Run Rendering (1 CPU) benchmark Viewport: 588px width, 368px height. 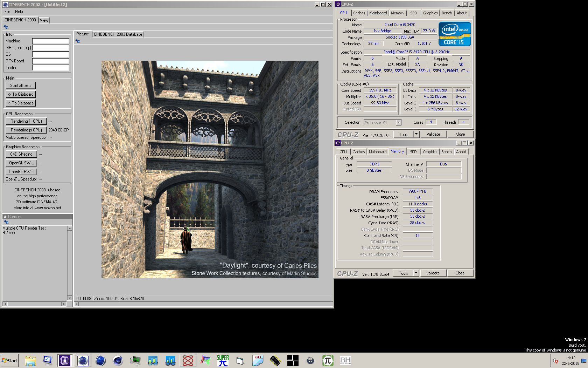[26, 121]
